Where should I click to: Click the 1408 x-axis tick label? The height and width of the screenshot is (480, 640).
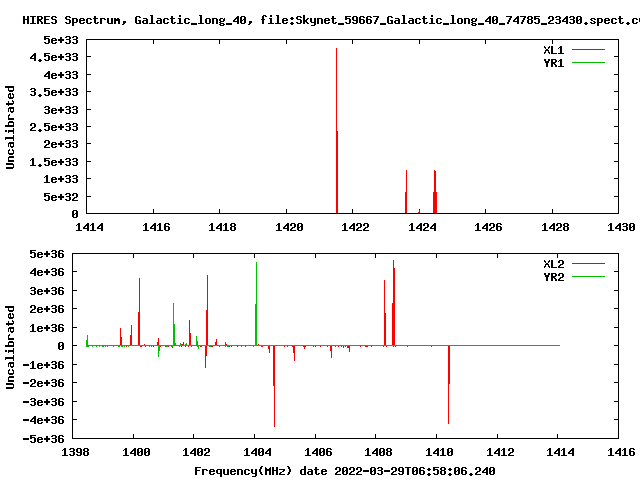[378, 452]
